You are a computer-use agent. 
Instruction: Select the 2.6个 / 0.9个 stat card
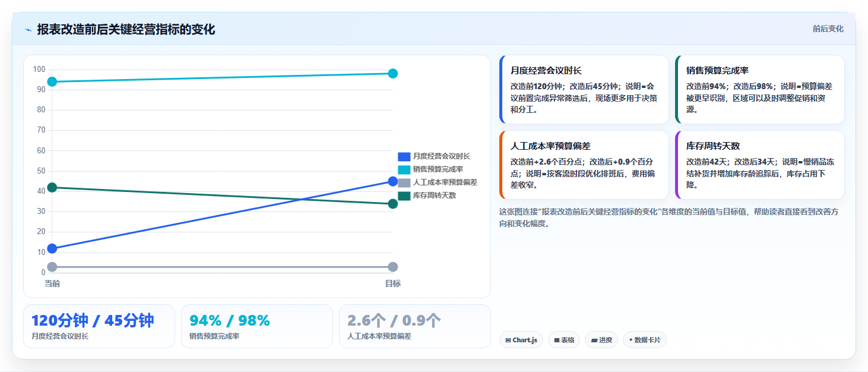(x=415, y=326)
